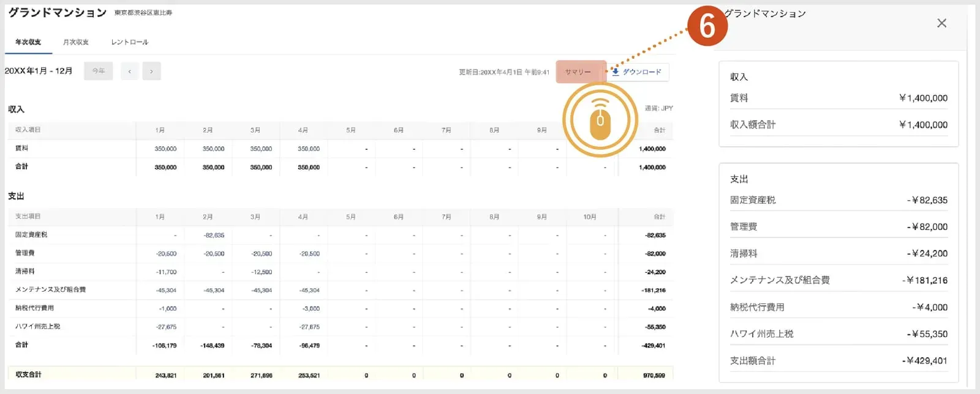
Task: Select the 管理費 expense row label
Action: point(25,253)
